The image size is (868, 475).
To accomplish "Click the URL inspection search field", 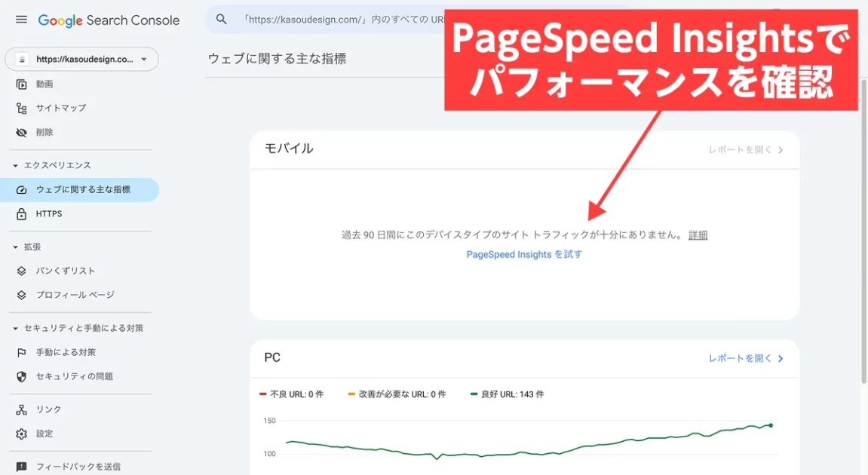I will coord(339,20).
